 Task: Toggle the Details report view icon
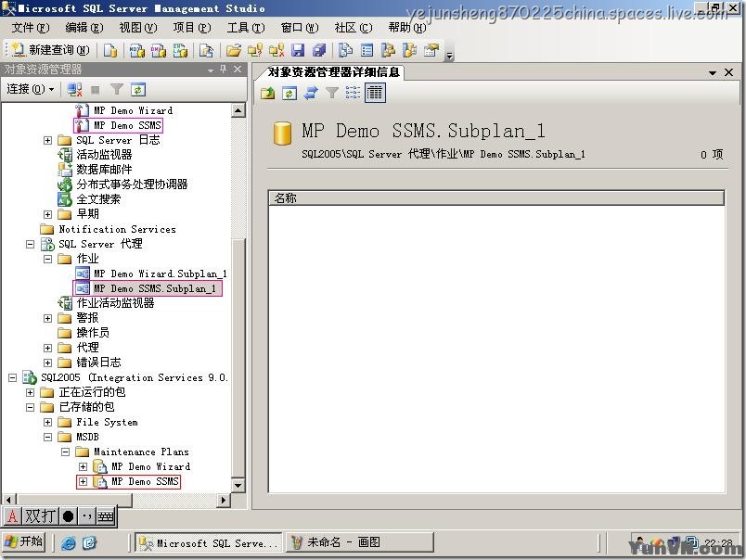point(375,93)
